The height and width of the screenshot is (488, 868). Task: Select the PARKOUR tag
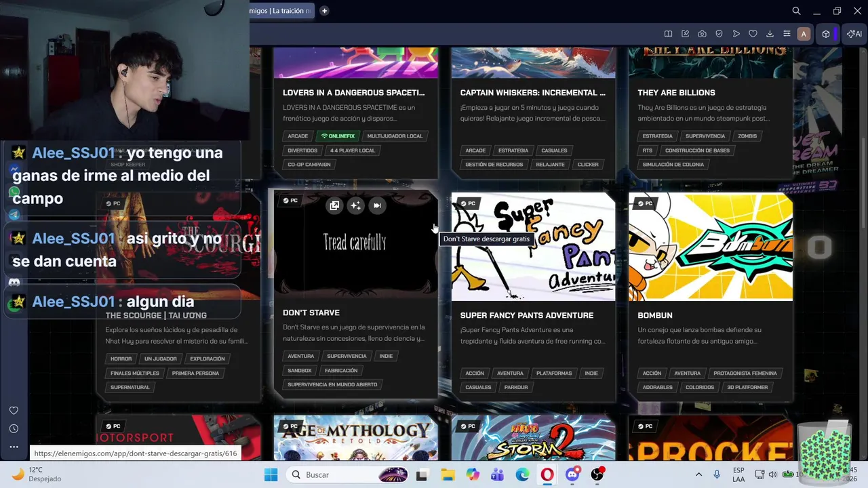pos(515,387)
